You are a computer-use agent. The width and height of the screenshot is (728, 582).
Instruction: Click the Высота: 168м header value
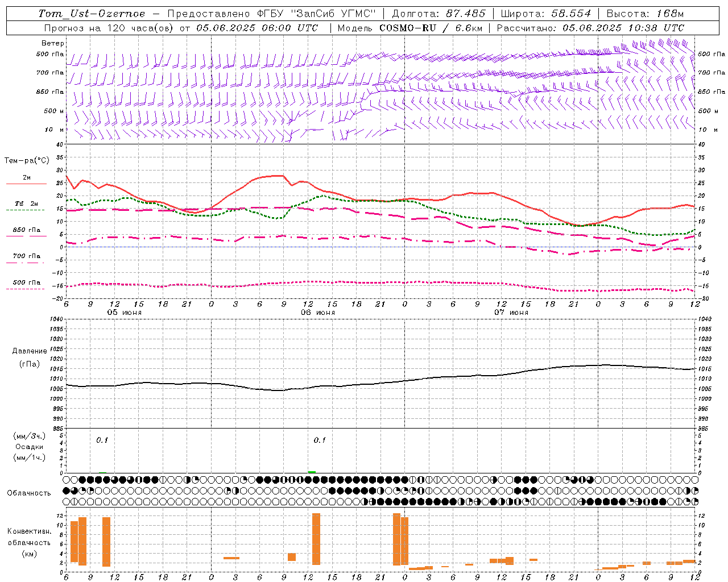(x=645, y=14)
